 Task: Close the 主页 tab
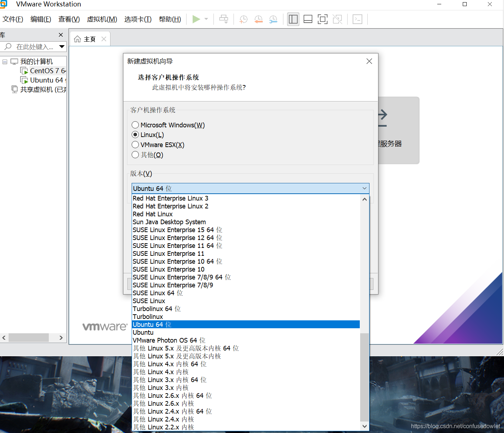[104, 39]
